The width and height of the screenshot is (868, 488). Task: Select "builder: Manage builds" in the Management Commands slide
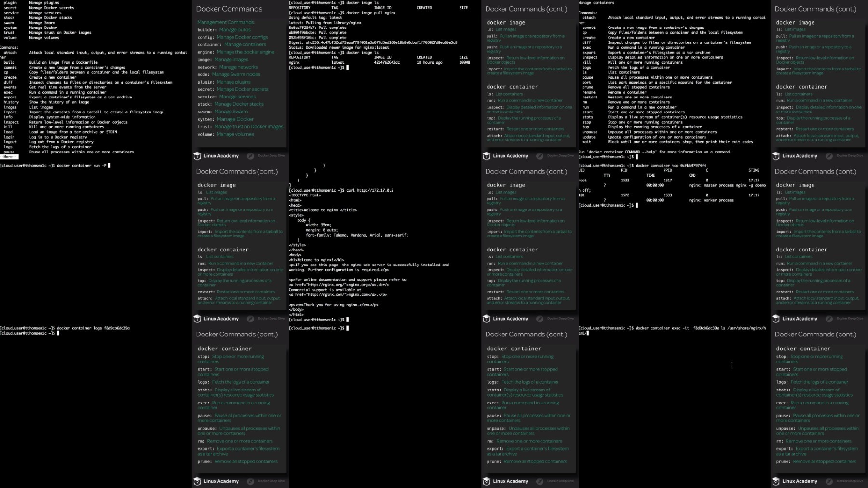[224, 30]
